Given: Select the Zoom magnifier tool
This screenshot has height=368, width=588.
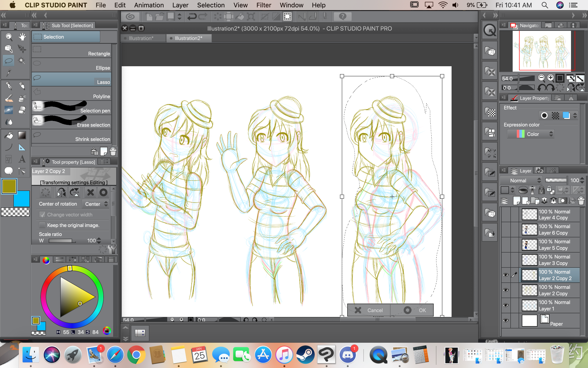Looking at the screenshot, I should point(9,37).
